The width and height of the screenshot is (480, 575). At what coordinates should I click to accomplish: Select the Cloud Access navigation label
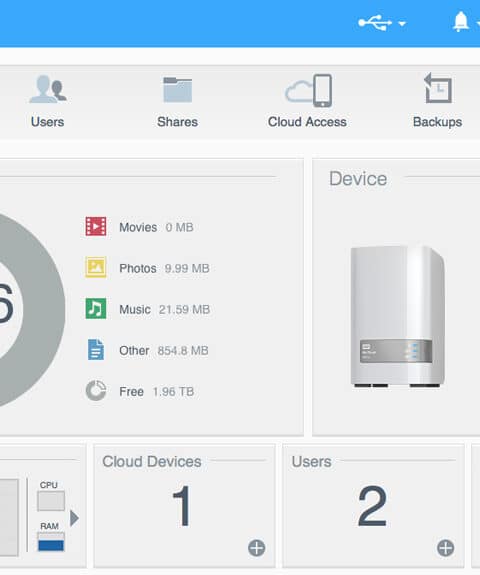coord(307,122)
